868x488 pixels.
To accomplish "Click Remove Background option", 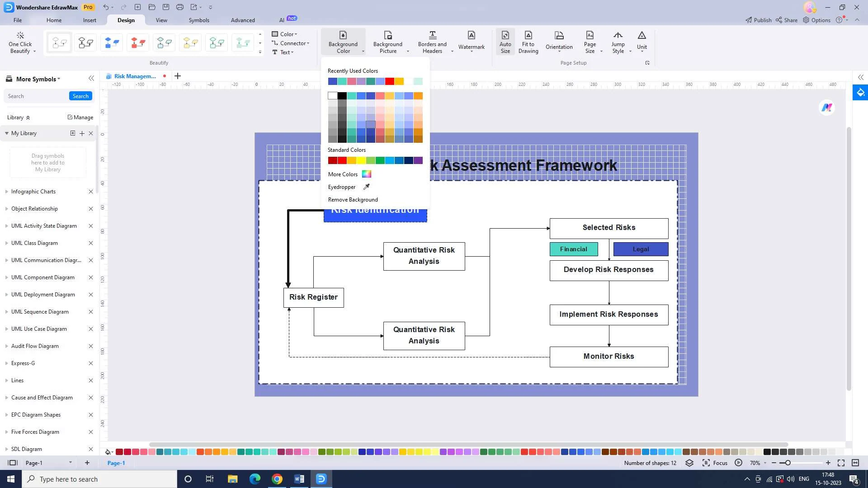I will [x=353, y=200].
